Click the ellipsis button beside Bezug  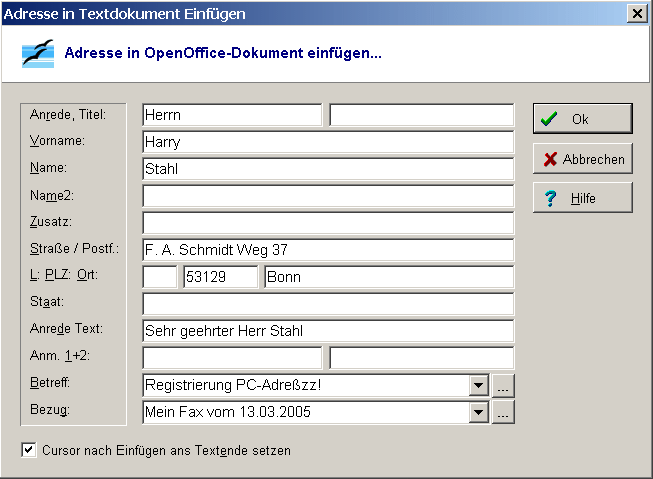point(503,412)
